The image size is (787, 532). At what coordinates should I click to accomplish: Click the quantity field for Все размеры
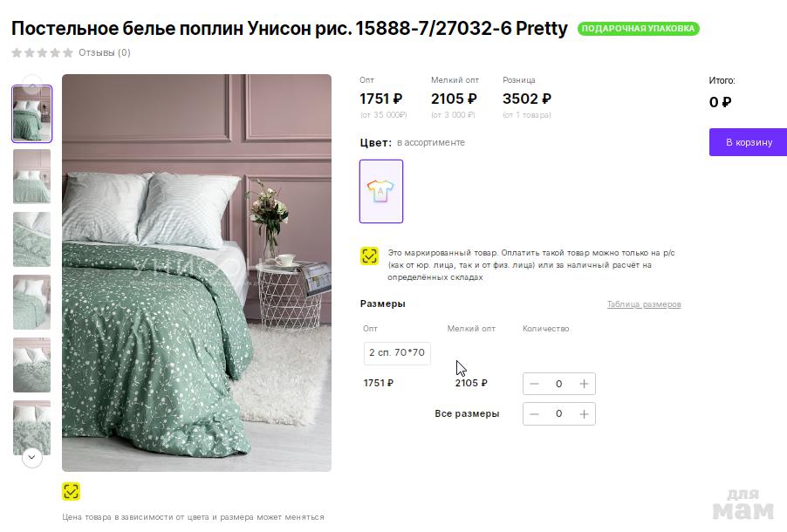click(x=559, y=413)
